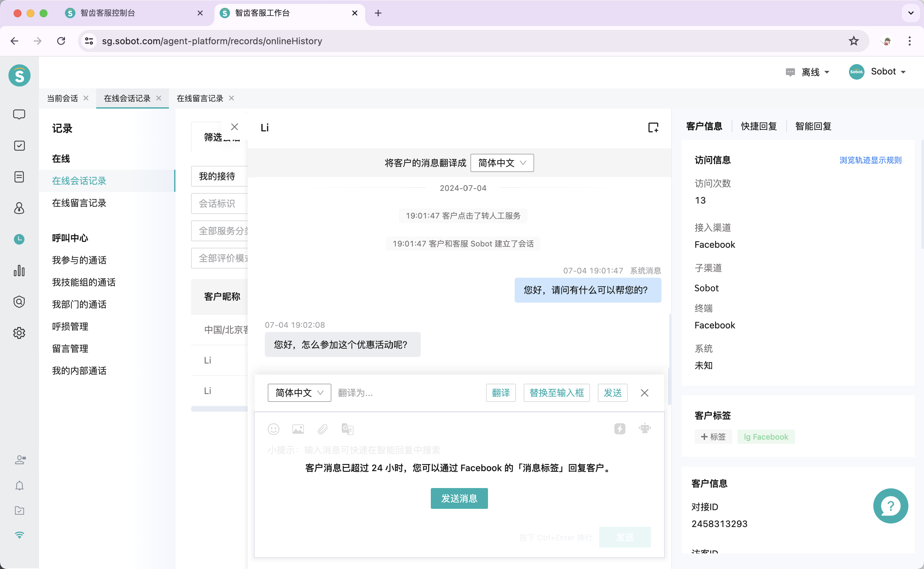The image size is (924, 569).
Task: Open 我参与的通话 in call center
Action: pyautogui.click(x=79, y=260)
